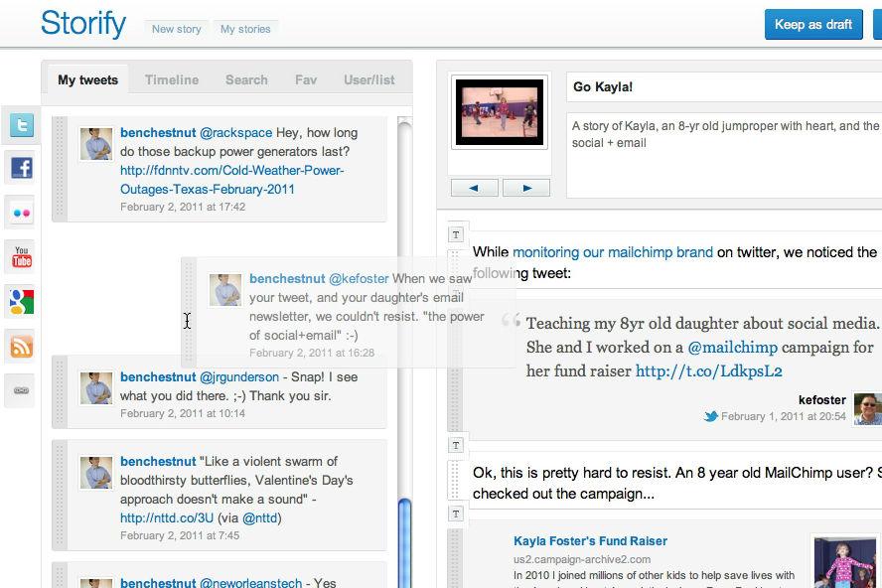Click the jump rope video thumbnail
The width and height of the screenshot is (882, 588).
click(500, 112)
